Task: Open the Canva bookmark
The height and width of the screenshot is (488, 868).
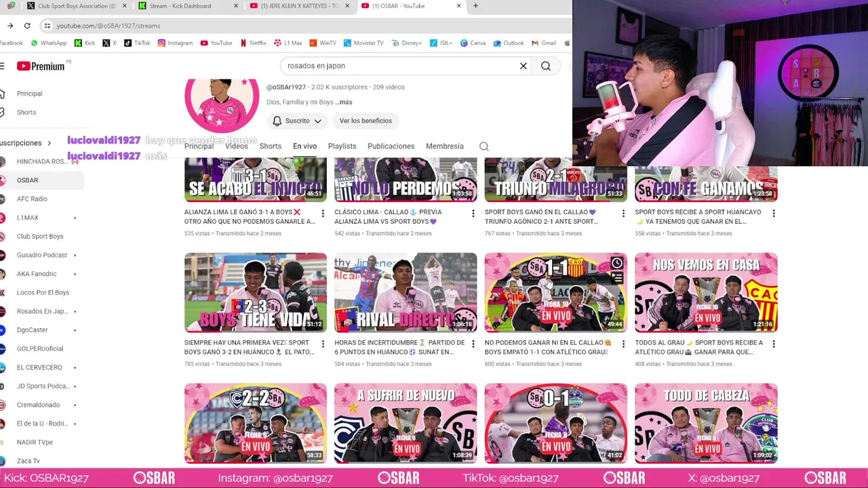Action: 473,43
